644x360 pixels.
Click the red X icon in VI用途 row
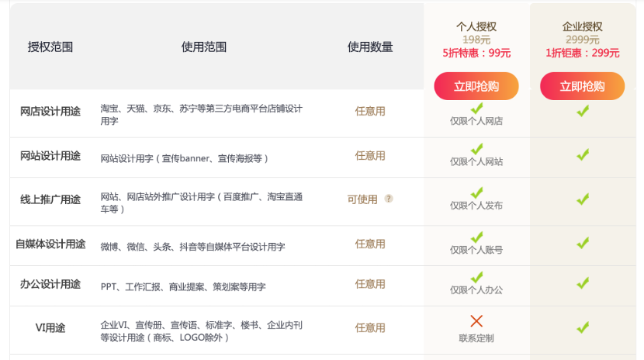point(476,321)
